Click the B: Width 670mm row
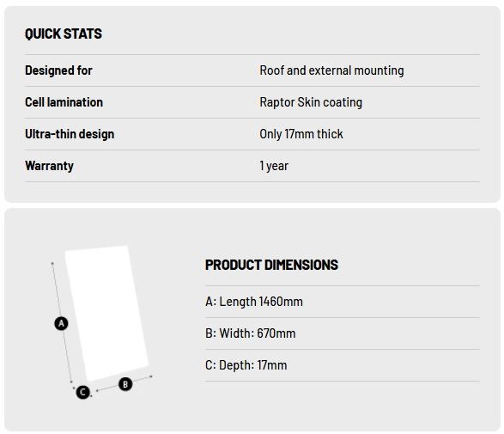 [343, 333]
